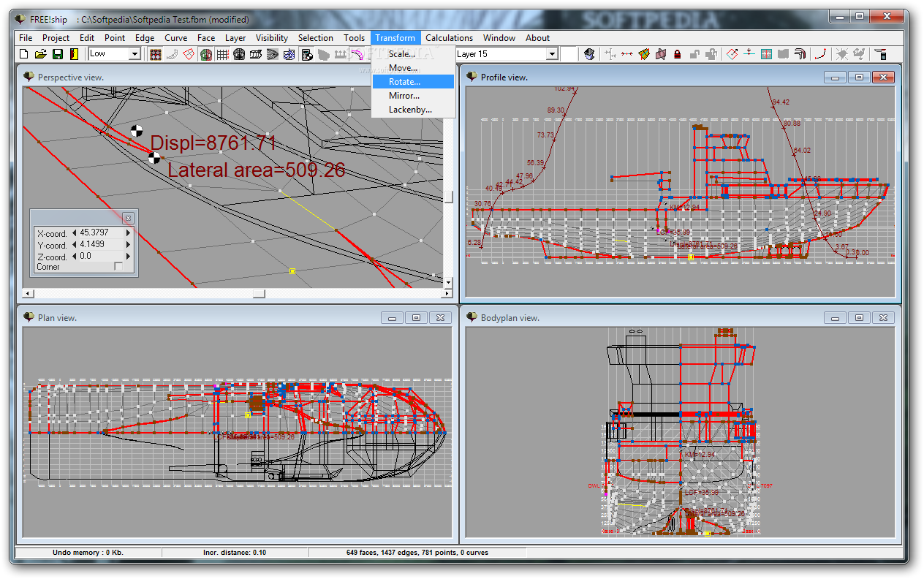
Task: Toggle the control net display icon
Action: [156, 54]
